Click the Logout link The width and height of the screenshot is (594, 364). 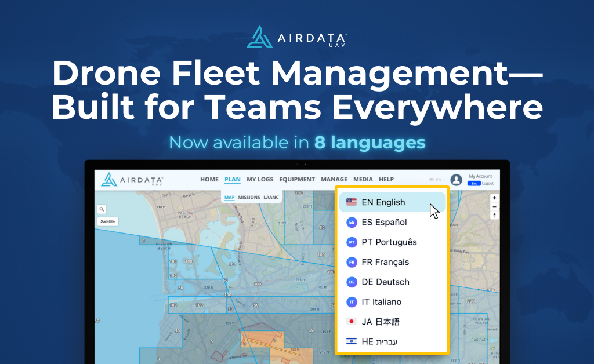pos(487,183)
